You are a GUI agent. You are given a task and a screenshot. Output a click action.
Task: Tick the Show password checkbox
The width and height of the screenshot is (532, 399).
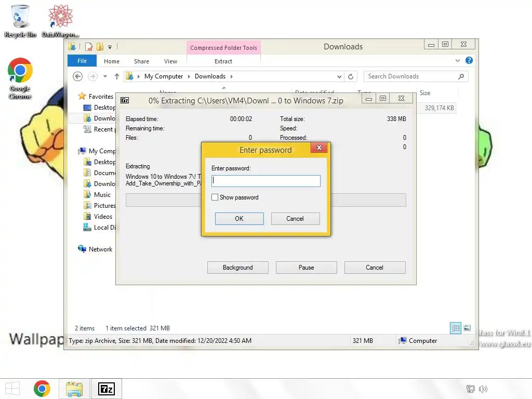coord(215,197)
